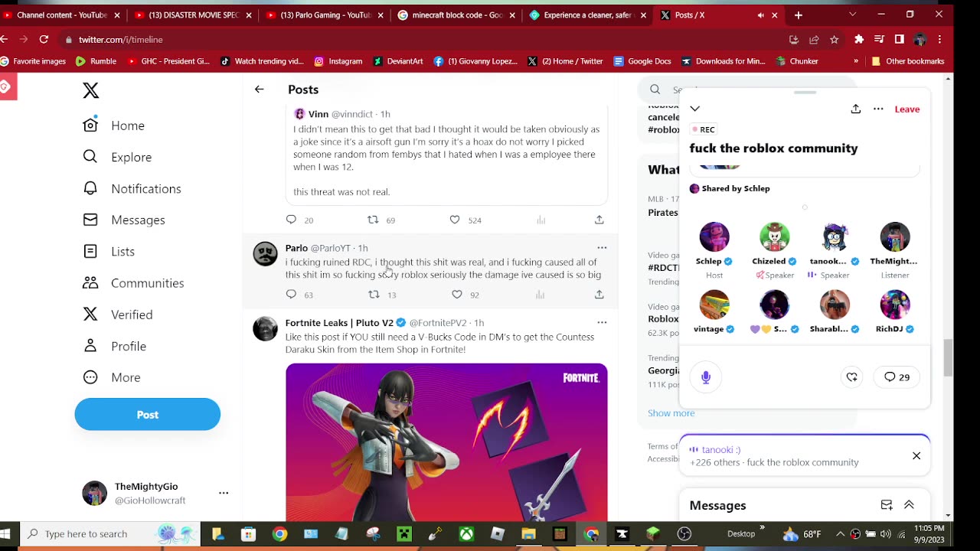
Task: Open Other bookmarks folder
Action: pyautogui.click(x=907, y=61)
